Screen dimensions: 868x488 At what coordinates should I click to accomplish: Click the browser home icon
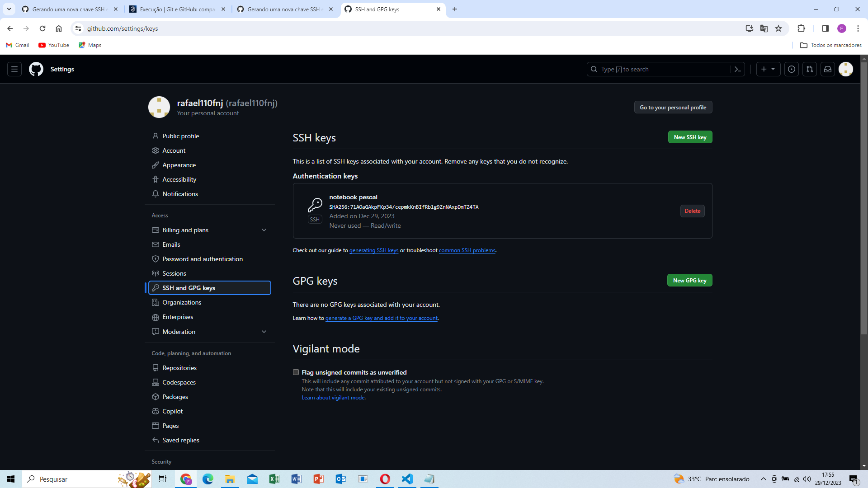click(x=59, y=28)
